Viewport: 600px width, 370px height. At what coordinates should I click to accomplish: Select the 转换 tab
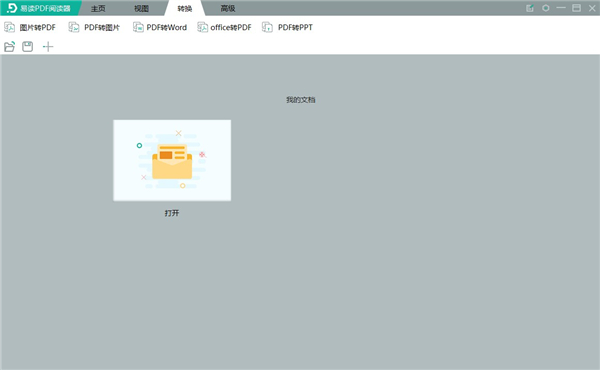[x=185, y=8]
